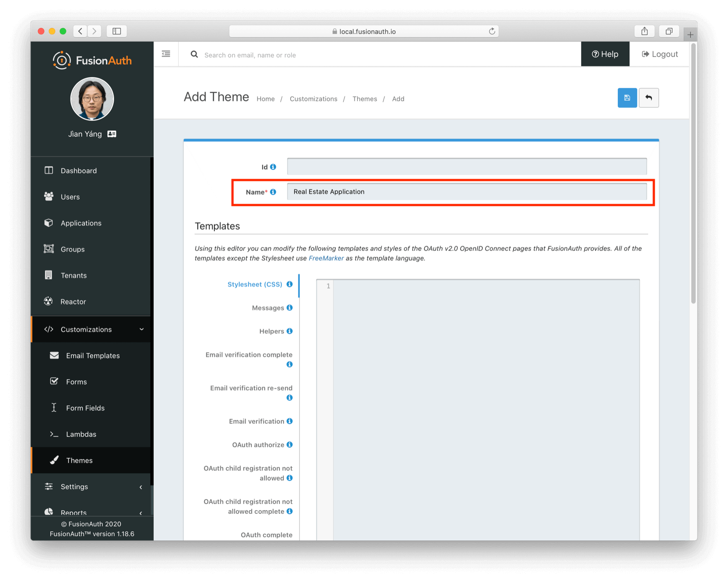Open Email Templates submenu item

click(91, 356)
